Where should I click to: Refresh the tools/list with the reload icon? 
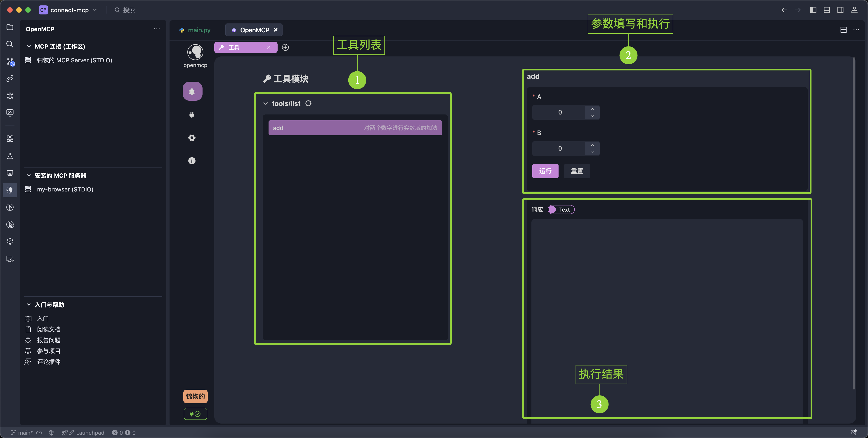[x=308, y=103]
